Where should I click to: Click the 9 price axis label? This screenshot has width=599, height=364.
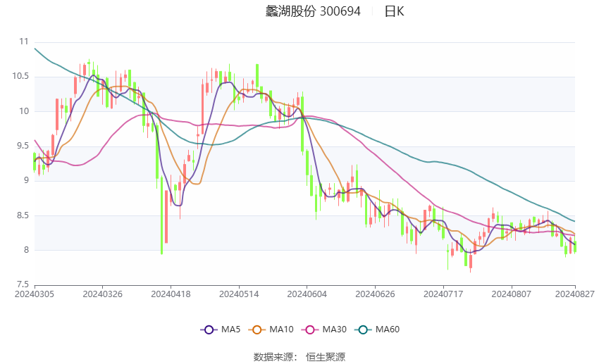click(26, 180)
